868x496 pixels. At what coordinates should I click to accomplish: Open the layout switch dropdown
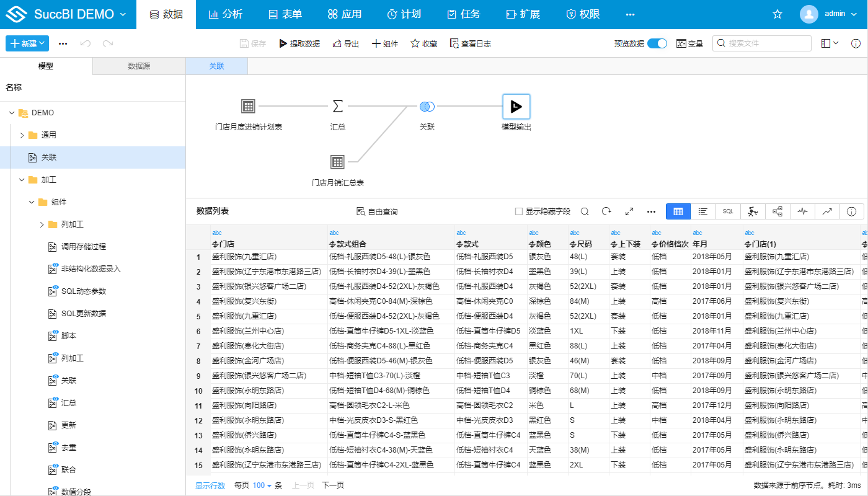pyautogui.click(x=830, y=43)
